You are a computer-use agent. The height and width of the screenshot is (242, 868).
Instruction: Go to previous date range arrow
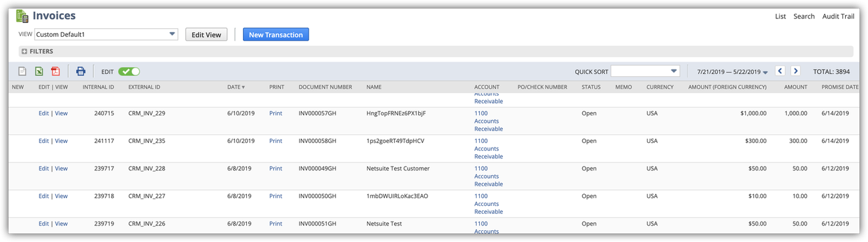[781, 71]
